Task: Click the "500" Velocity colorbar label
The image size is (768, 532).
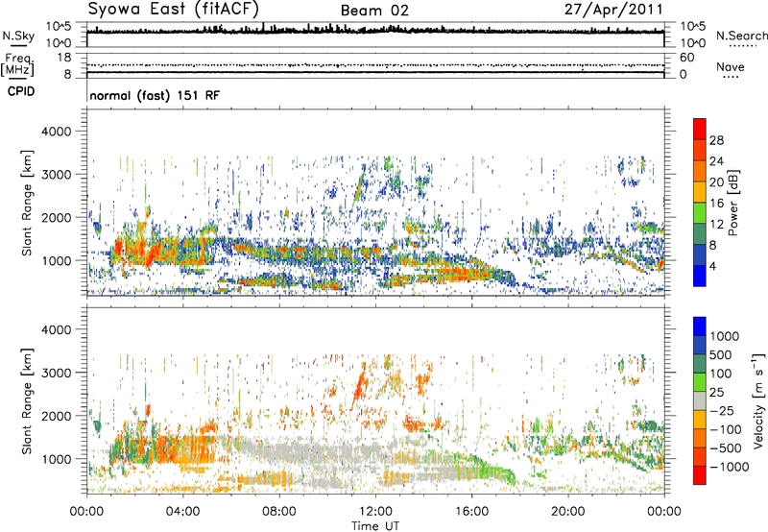Action: (721, 354)
